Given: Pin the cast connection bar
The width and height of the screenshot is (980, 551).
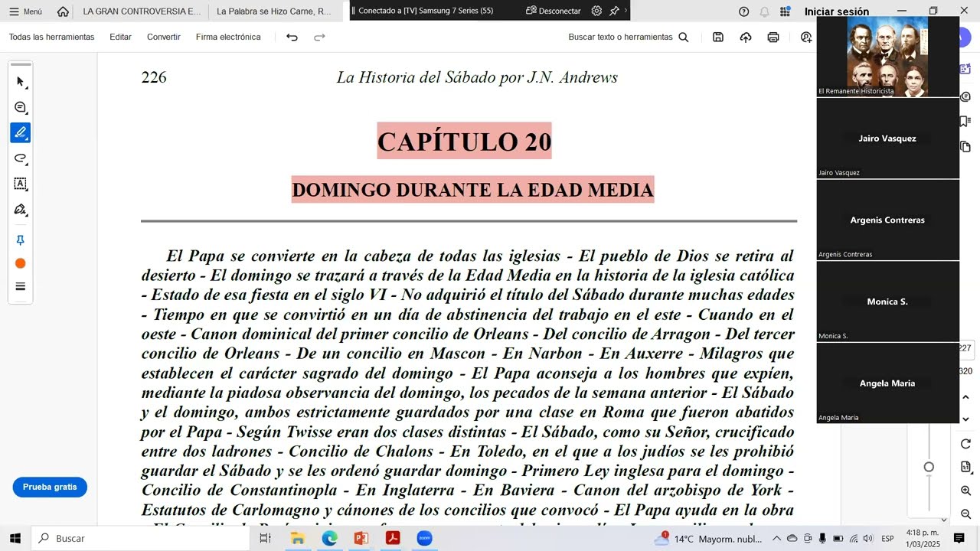Looking at the screenshot, I should coord(614,11).
